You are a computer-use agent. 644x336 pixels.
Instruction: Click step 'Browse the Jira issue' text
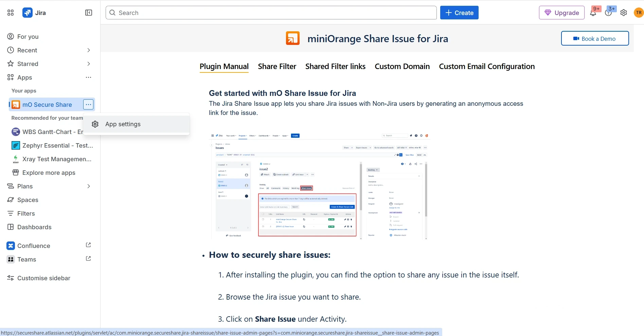point(293,297)
